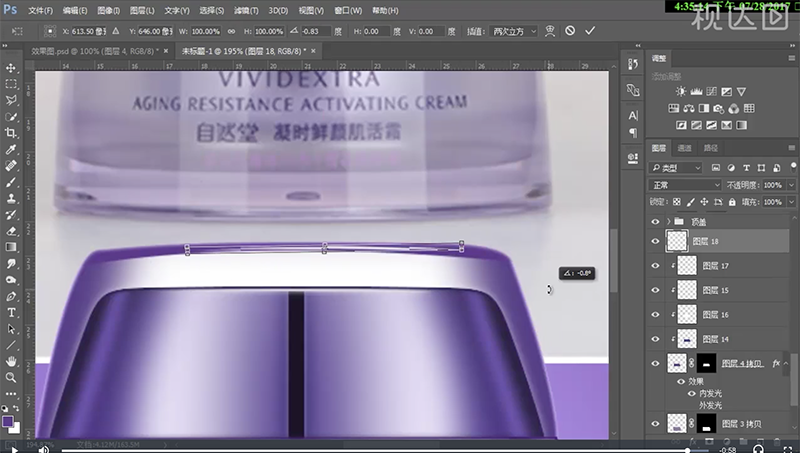Select the Gradient tool
The image size is (800, 453).
[x=11, y=247]
